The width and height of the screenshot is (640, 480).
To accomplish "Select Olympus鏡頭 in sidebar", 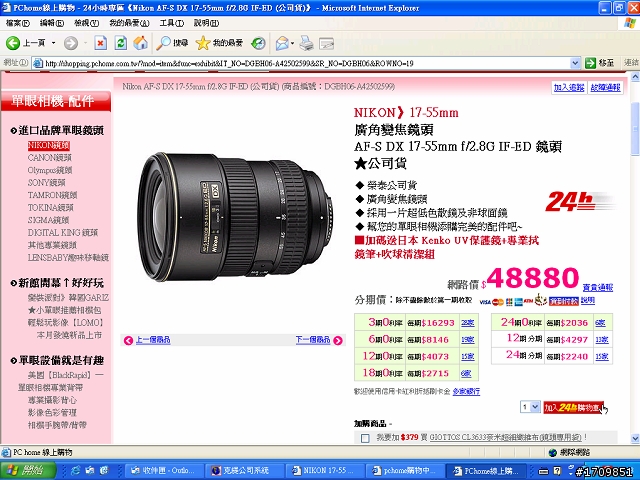I will coord(50,170).
